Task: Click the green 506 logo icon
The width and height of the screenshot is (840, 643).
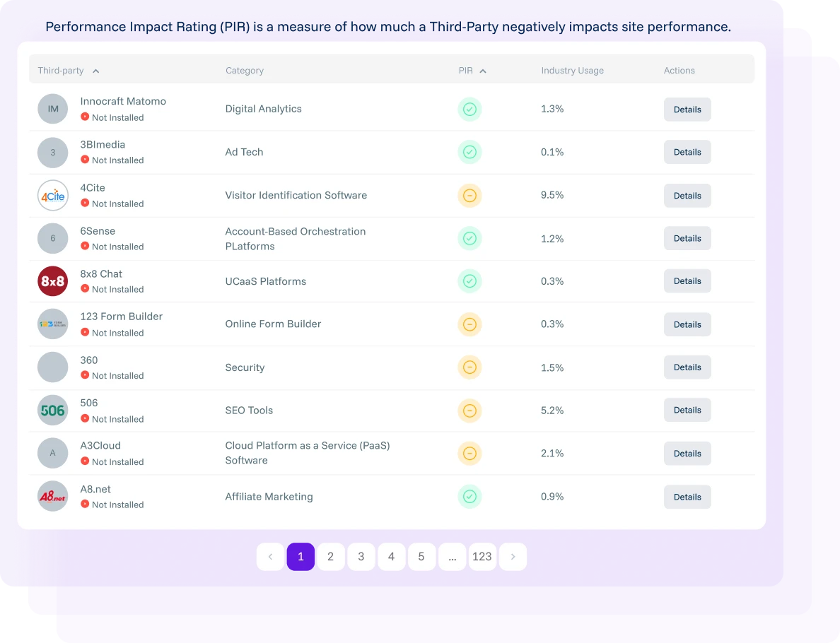Action: point(52,410)
